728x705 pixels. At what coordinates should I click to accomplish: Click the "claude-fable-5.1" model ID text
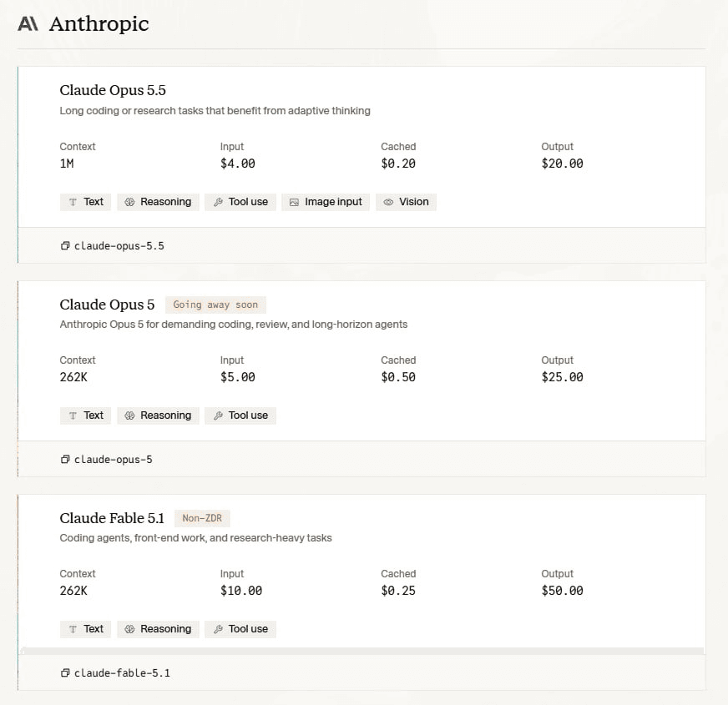pos(122,673)
